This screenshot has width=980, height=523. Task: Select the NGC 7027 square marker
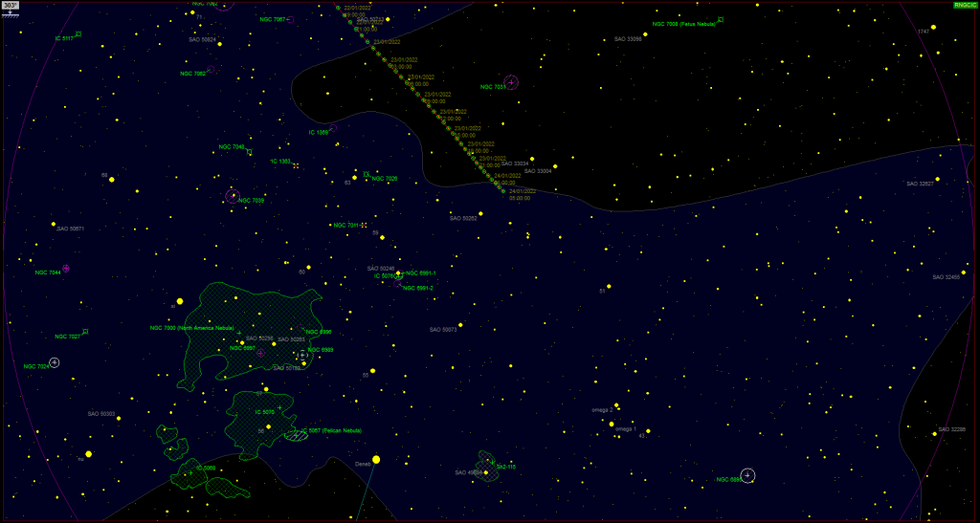click(85, 332)
